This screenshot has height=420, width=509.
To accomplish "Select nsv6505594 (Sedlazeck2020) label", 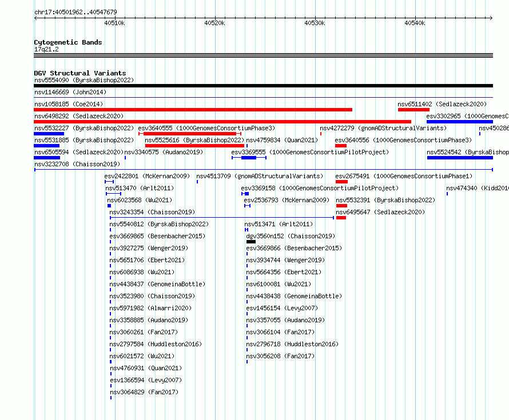I will click(79, 152).
